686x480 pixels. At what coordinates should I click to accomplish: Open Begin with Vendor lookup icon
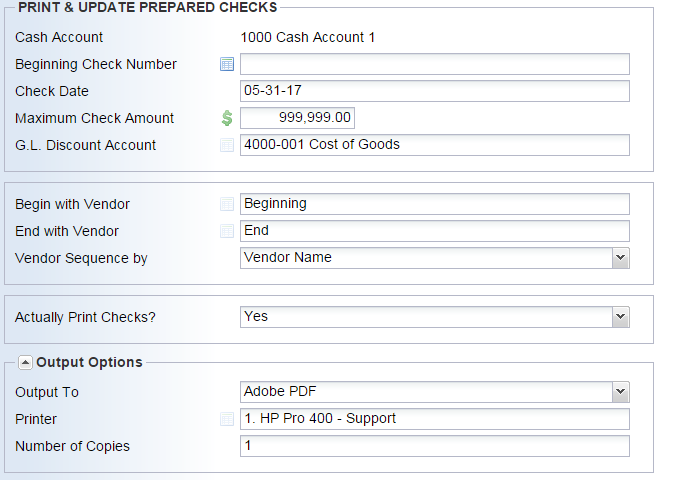click(227, 204)
